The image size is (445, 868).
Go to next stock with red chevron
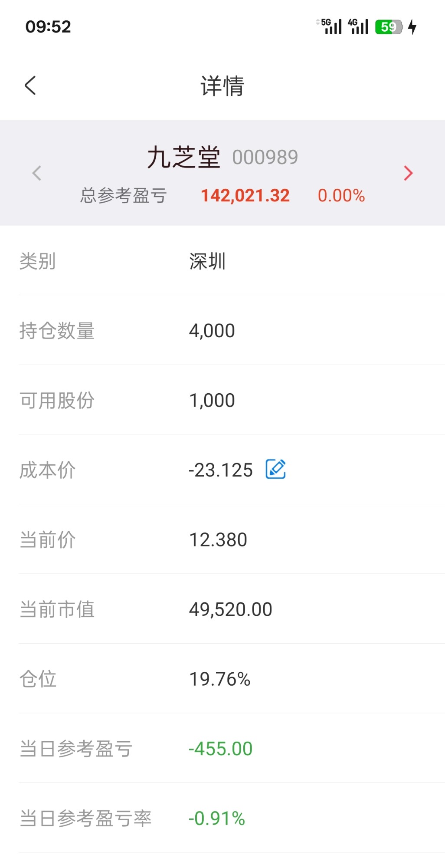pyautogui.click(x=408, y=173)
